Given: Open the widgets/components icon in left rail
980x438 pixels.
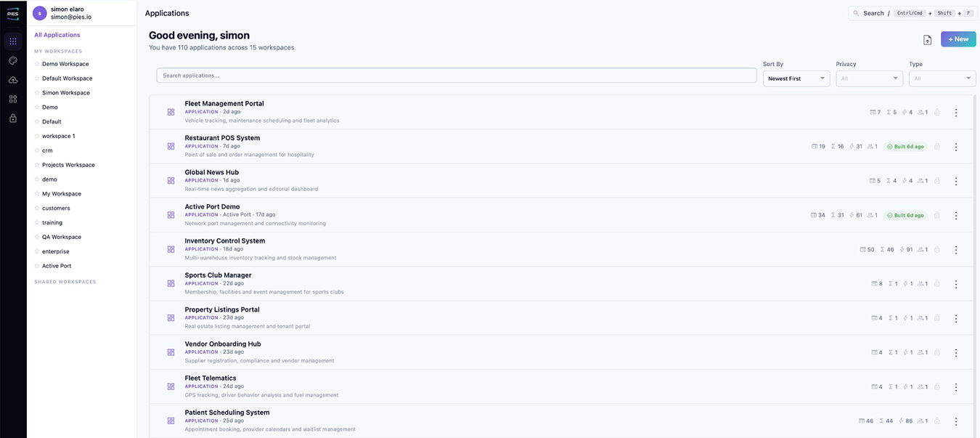Looking at the screenshot, I should (x=13, y=99).
